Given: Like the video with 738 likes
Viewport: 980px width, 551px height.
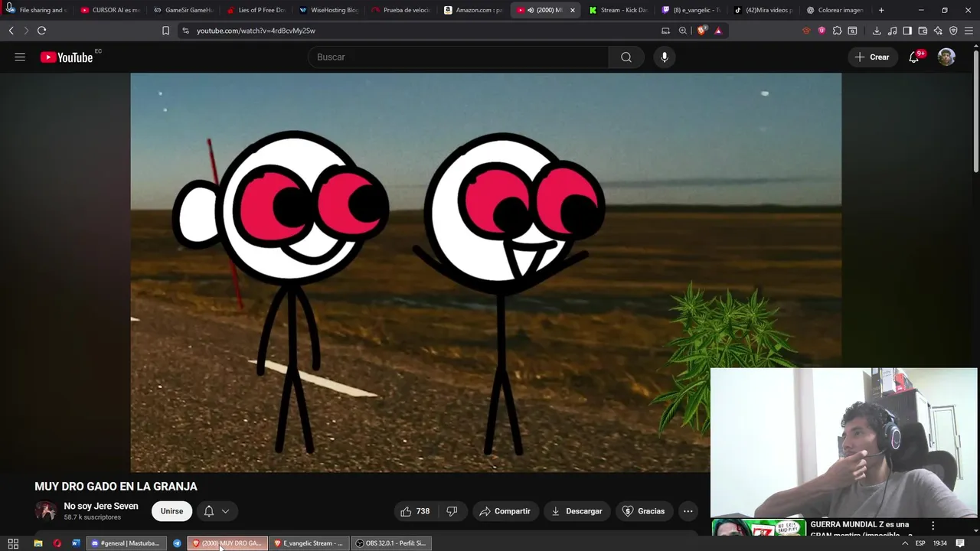Looking at the screenshot, I should point(414,511).
